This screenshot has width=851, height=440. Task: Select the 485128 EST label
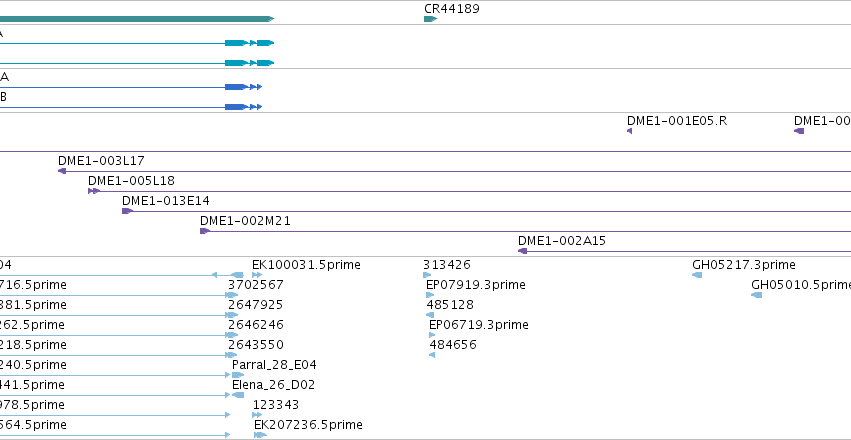point(450,304)
